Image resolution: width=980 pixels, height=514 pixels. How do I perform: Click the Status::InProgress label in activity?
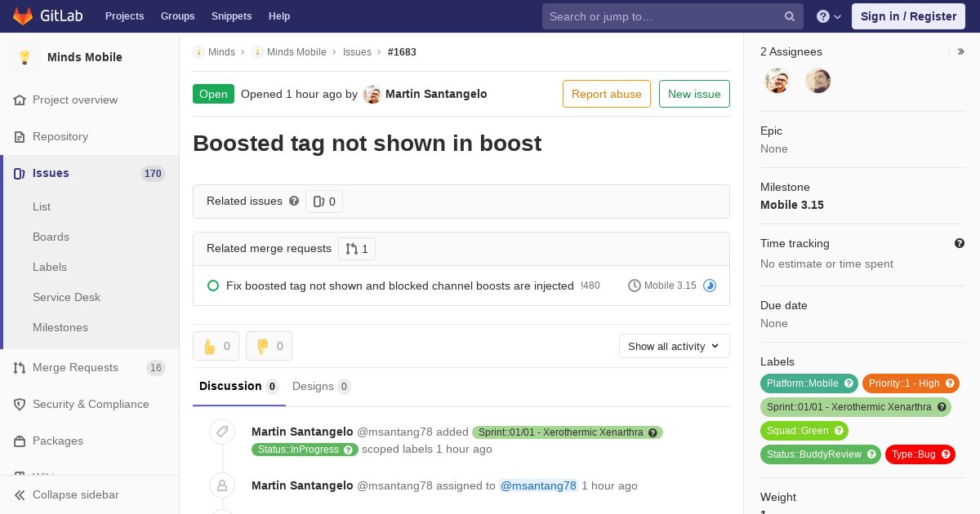click(x=305, y=450)
